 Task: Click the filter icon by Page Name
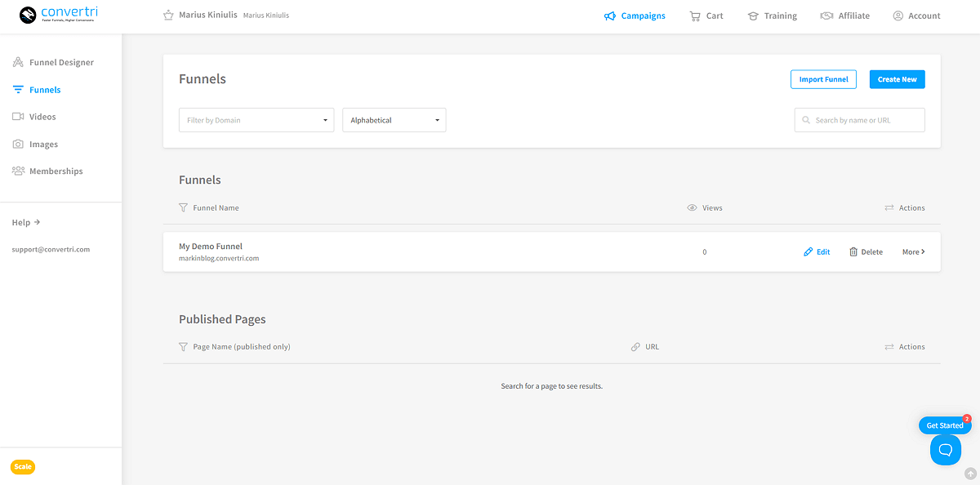pyautogui.click(x=183, y=346)
